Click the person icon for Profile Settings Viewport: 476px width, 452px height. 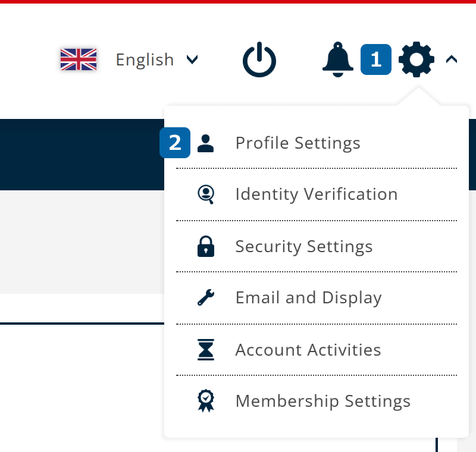pos(205,143)
